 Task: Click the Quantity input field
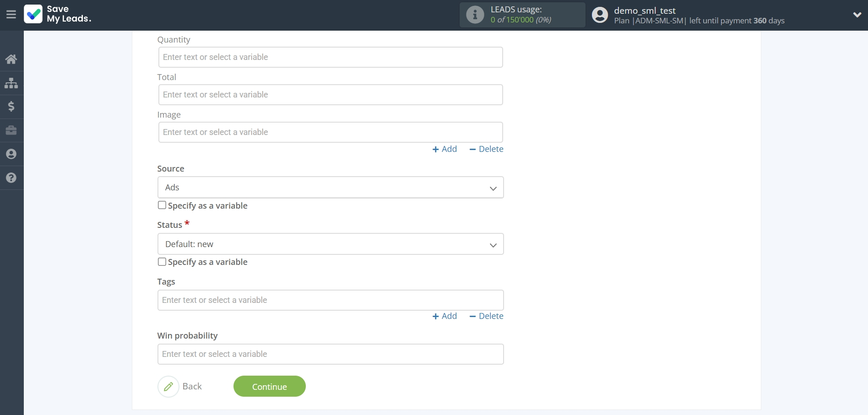(x=330, y=57)
